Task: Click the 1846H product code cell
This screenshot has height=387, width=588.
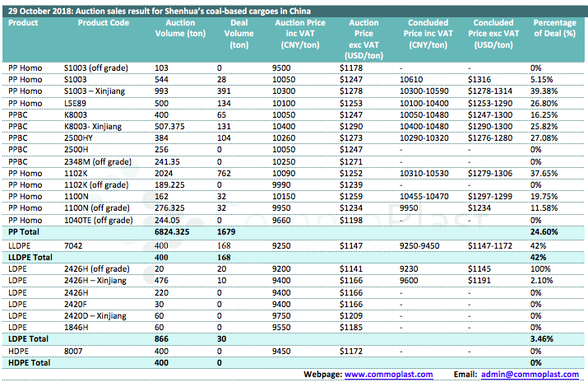Action: [x=76, y=326]
